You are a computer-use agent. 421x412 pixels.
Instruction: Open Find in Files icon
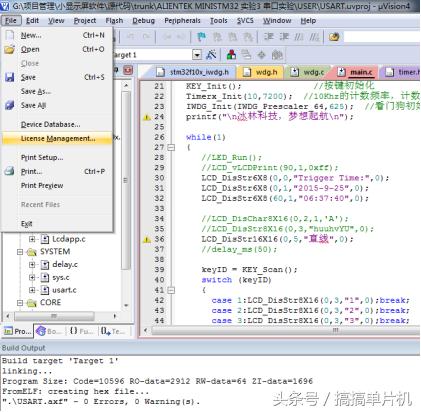click(334, 37)
